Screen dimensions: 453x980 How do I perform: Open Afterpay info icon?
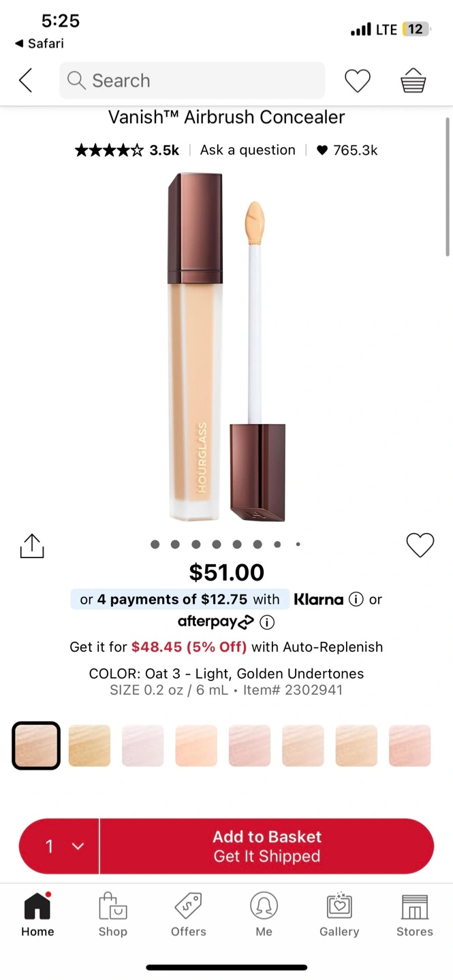coord(267,622)
